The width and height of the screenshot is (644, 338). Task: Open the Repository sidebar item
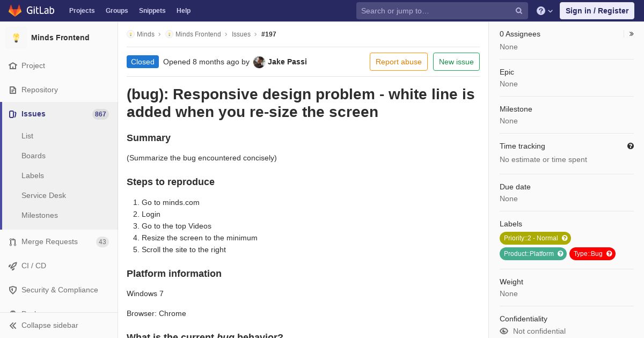[x=59, y=90]
